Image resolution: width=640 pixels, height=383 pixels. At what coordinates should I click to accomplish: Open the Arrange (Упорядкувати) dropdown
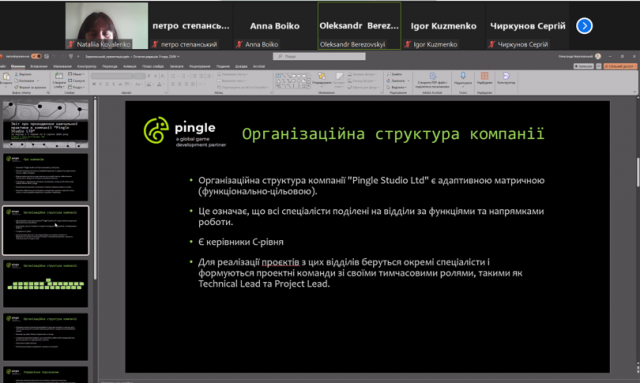tap(322, 79)
